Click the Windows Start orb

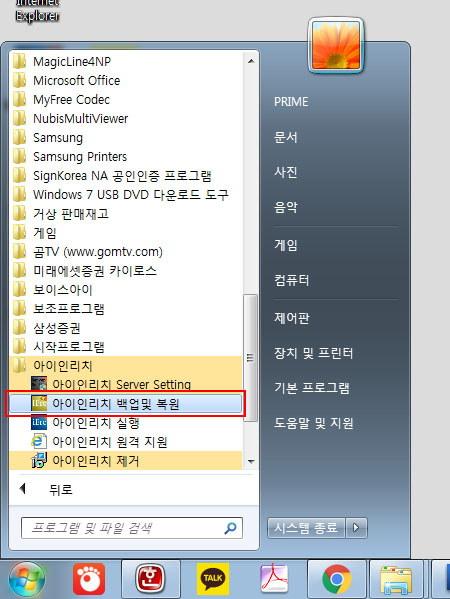[x=27, y=579]
